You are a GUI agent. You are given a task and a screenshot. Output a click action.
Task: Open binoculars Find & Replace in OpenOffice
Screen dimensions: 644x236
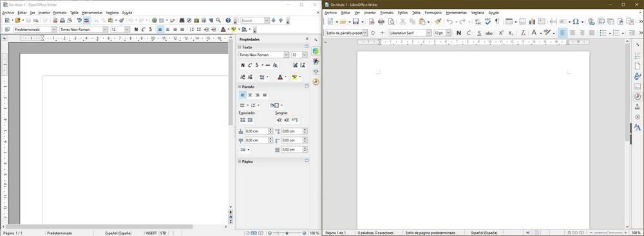pos(182,20)
